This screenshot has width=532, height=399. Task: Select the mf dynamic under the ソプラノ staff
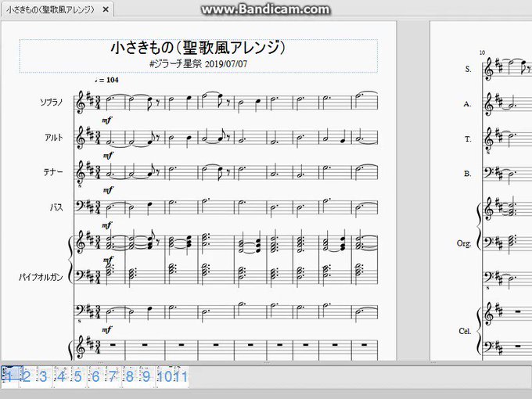click(x=107, y=120)
